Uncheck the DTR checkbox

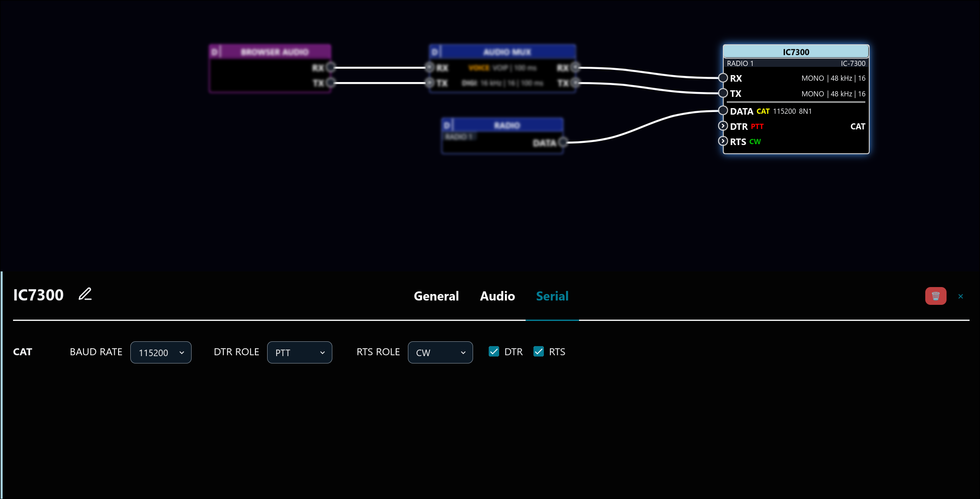(x=494, y=352)
